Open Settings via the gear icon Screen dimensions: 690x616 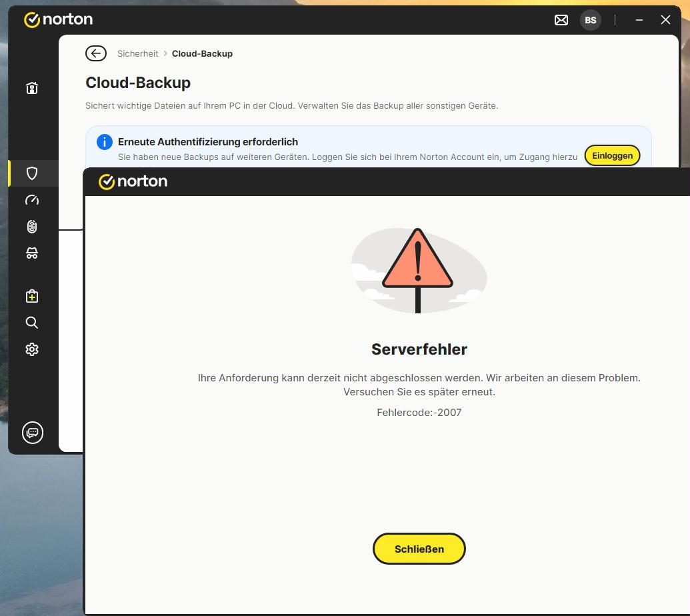click(32, 349)
